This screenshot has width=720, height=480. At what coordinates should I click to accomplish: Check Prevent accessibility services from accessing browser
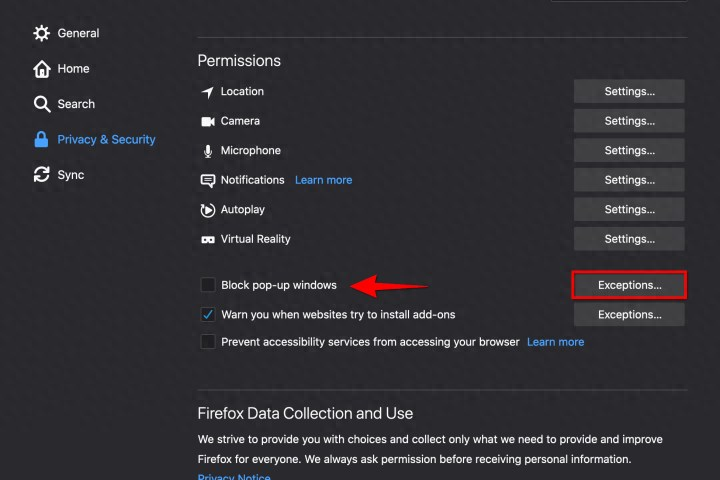(x=208, y=342)
